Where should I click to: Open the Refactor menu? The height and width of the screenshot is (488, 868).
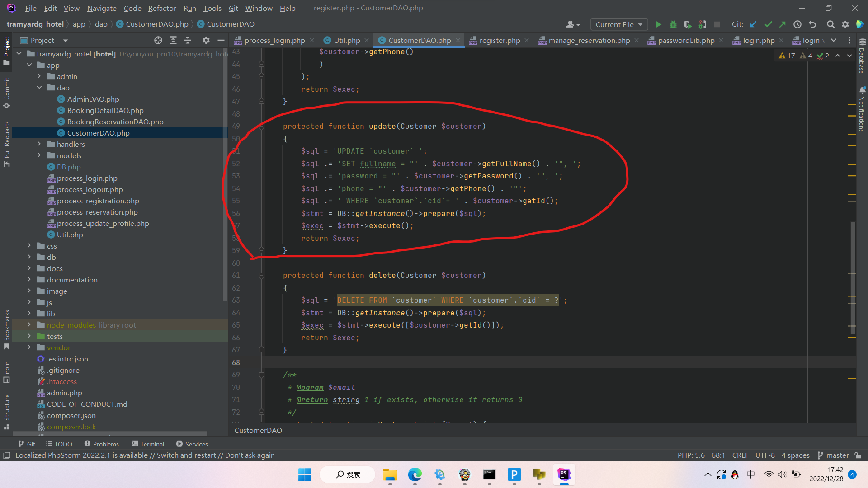pyautogui.click(x=162, y=8)
